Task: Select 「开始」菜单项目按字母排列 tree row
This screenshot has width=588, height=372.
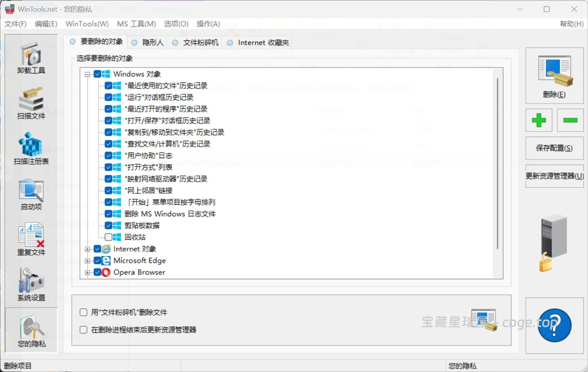Action: pos(170,202)
